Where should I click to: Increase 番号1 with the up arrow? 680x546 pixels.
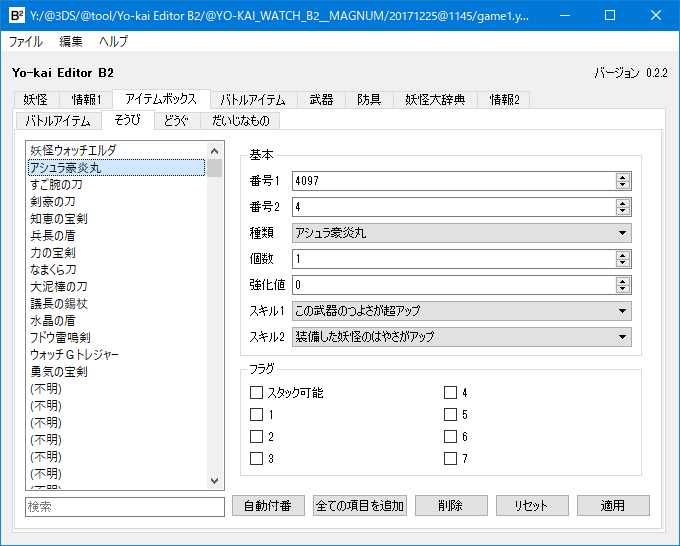623,177
